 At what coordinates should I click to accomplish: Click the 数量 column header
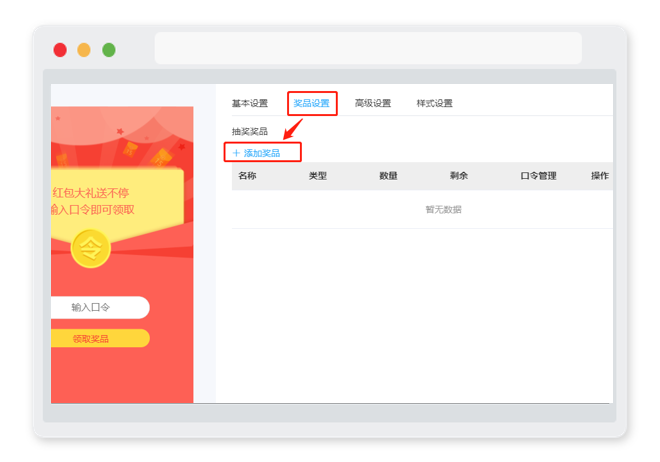tap(389, 176)
